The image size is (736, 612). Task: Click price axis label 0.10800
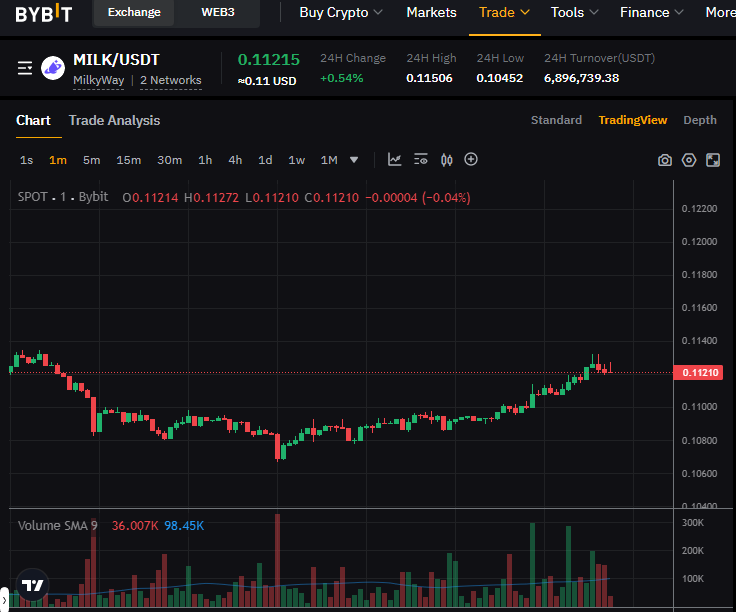coord(699,441)
